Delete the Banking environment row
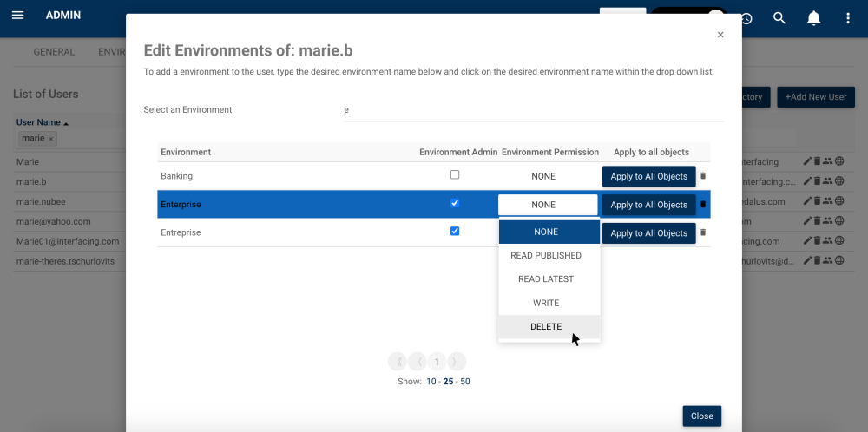868x432 pixels. 703,176
